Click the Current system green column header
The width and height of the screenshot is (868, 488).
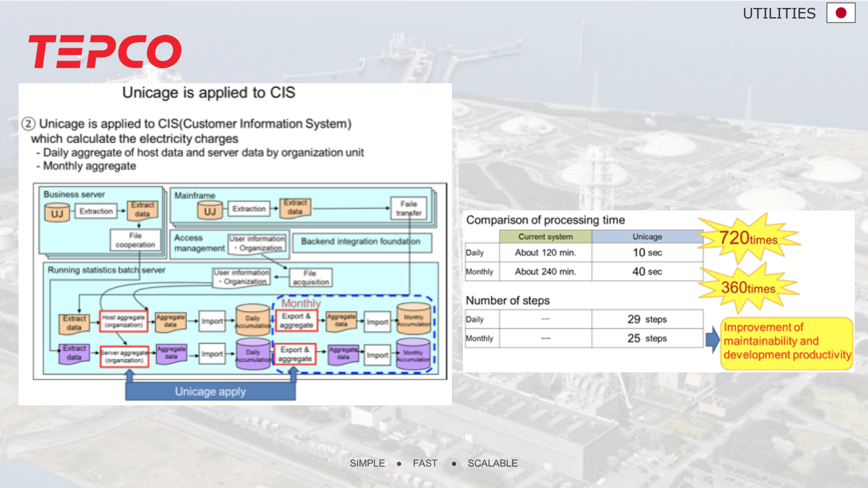(545, 236)
